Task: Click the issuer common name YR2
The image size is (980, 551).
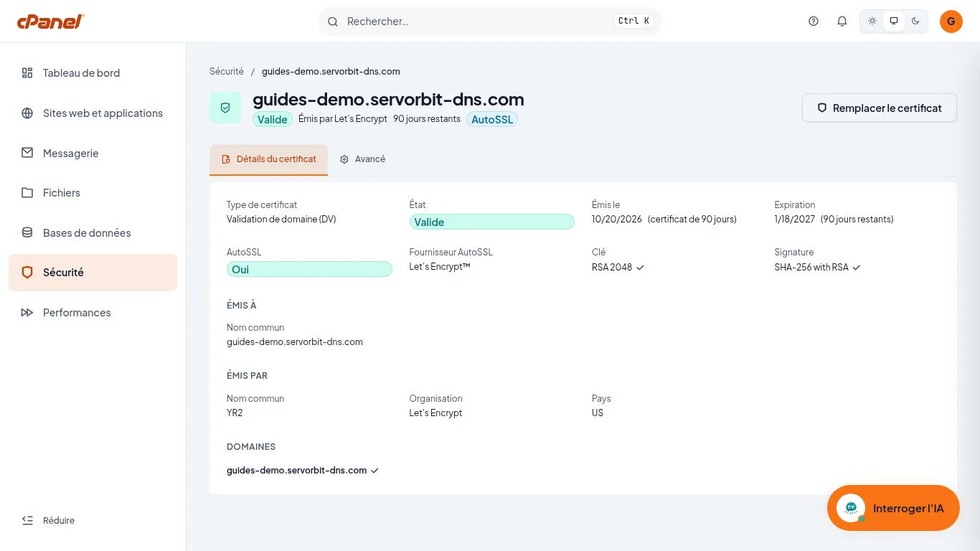Action: point(235,413)
